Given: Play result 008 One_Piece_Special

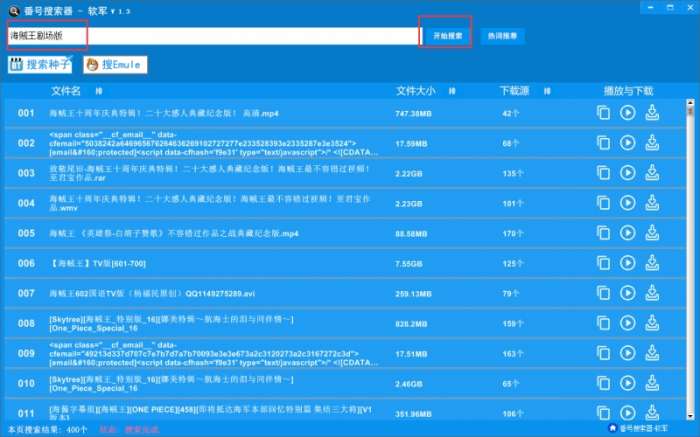Looking at the screenshot, I should [x=628, y=323].
